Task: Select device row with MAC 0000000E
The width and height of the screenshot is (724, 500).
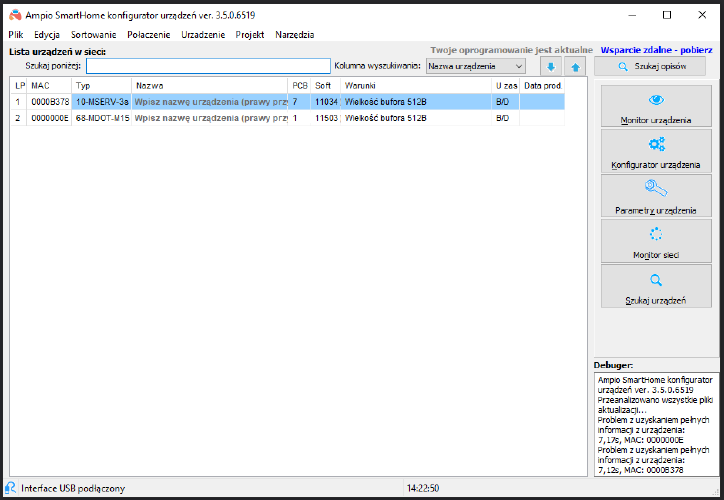Action: 288,118
